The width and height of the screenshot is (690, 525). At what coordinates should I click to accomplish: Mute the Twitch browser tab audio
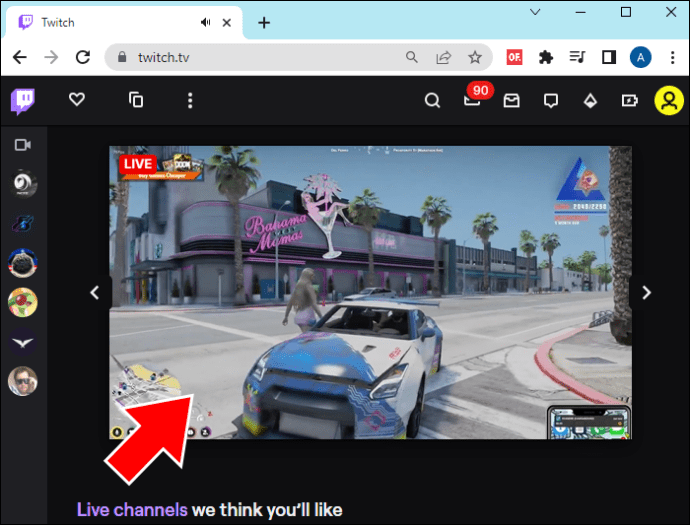[206, 22]
